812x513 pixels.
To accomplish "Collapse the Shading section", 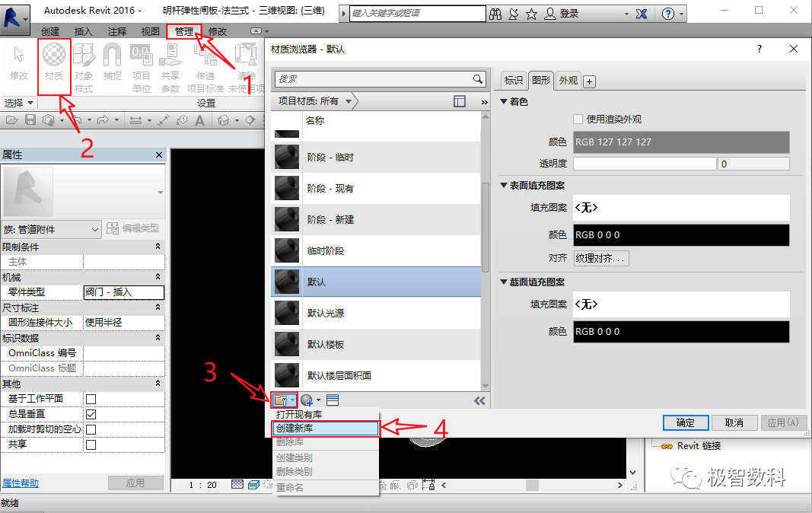I will tap(503, 101).
